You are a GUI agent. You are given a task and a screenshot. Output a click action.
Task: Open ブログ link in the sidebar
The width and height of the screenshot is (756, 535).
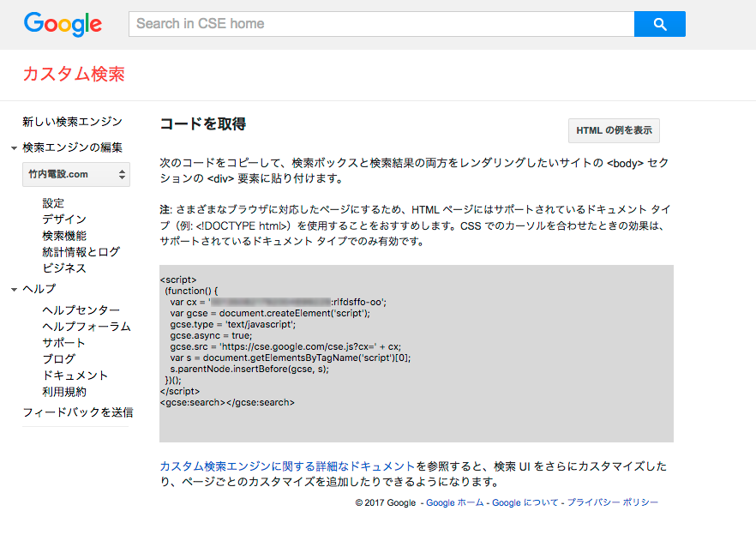click(59, 359)
